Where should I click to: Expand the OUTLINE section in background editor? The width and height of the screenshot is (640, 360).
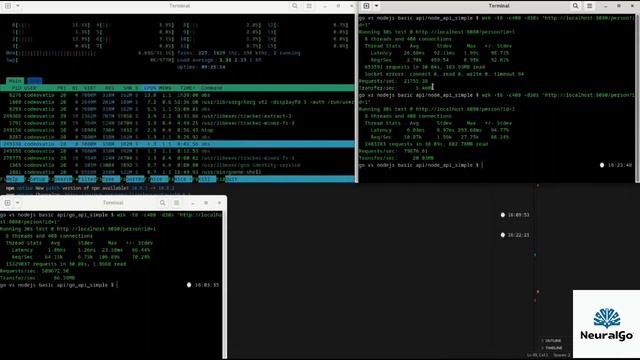551,341
